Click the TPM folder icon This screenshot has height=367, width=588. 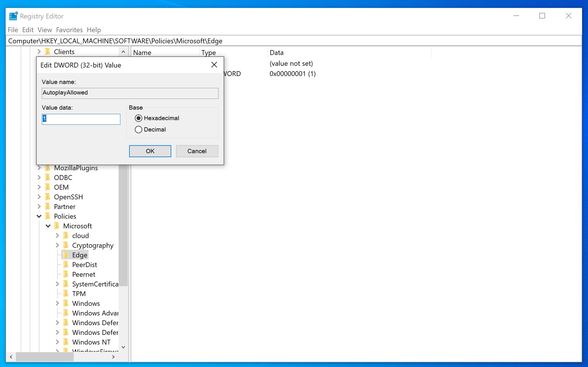[x=66, y=294]
